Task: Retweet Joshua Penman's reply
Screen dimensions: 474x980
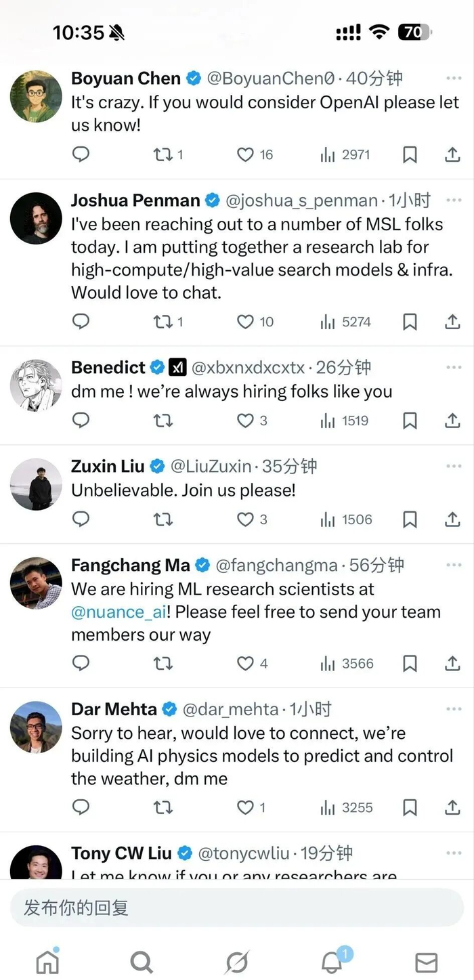Action: coord(163,322)
